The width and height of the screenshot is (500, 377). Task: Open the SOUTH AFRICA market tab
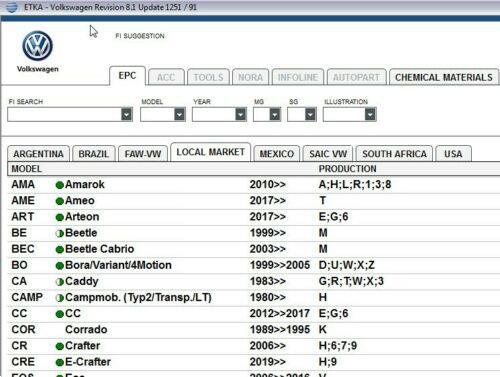394,154
